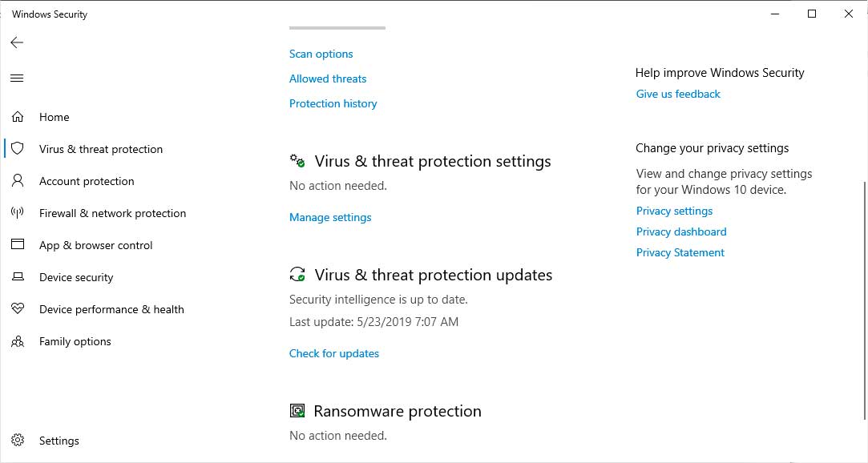Image resolution: width=868 pixels, height=463 pixels.
Task: Click Check for updates
Action: tap(333, 353)
